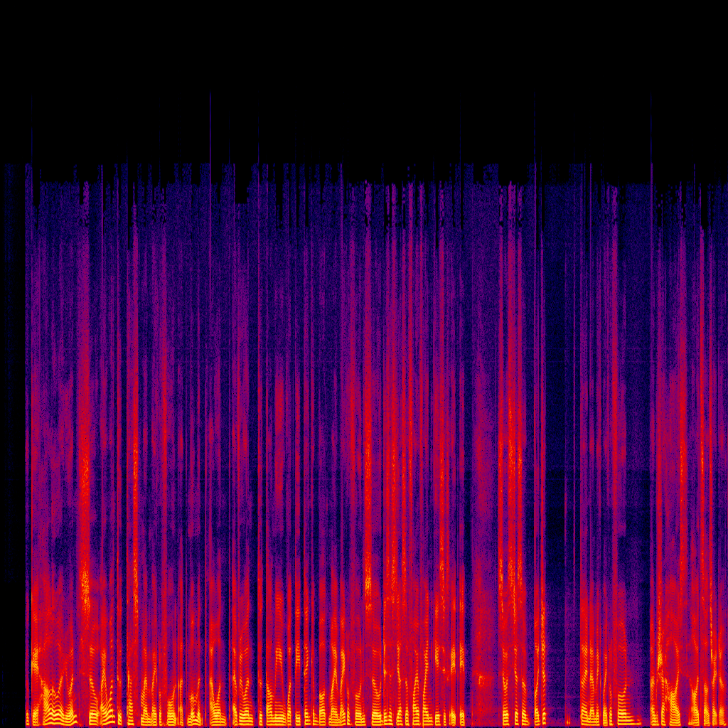The image size is (728, 728).
Task: Select the bright red vertical band in the center
Action: [368, 464]
